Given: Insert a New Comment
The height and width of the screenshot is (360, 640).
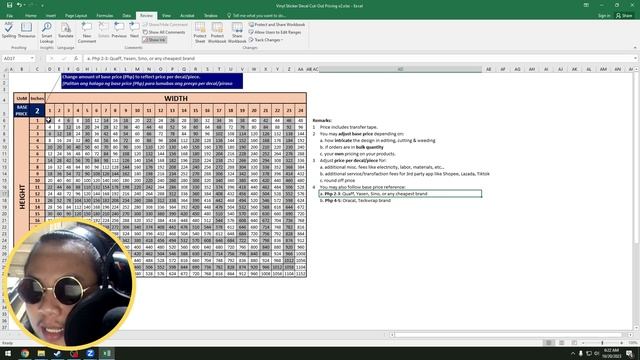Looking at the screenshot, I should 87,32.
